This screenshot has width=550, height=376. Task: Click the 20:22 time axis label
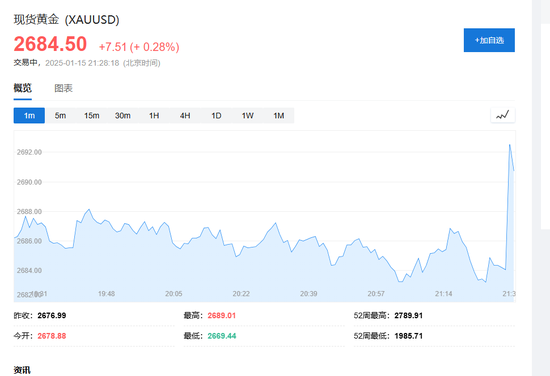[x=241, y=294]
